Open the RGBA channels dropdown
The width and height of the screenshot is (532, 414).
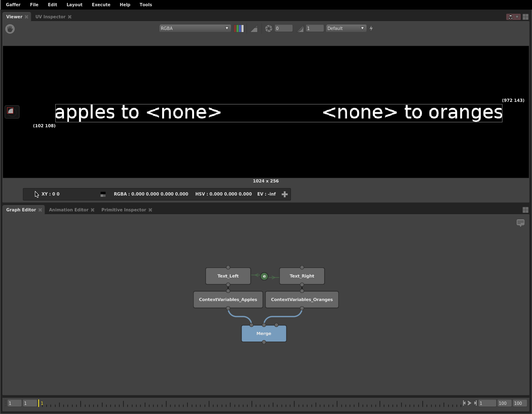click(x=195, y=28)
